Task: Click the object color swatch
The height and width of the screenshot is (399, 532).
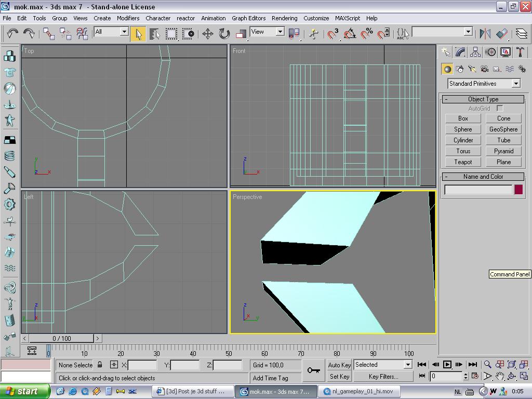Action: pos(518,190)
